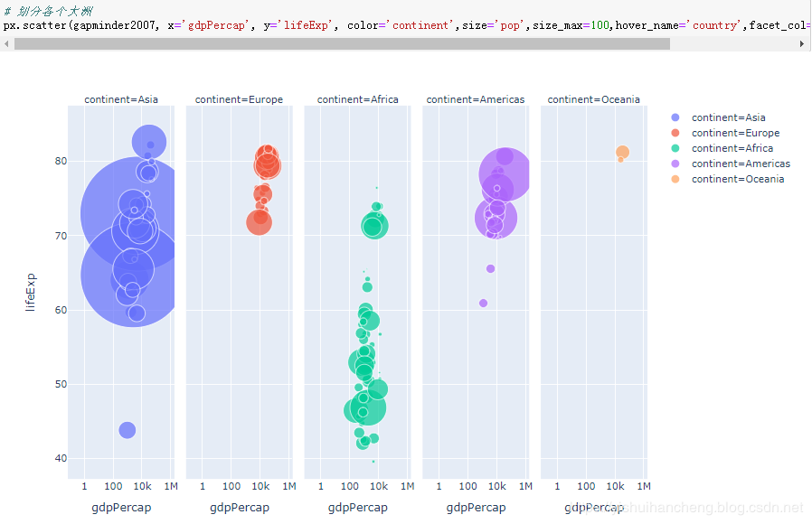The height and width of the screenshot is (524, 812).
Task: Click the lifeExp y-axis title
Action: coord(31,292)
